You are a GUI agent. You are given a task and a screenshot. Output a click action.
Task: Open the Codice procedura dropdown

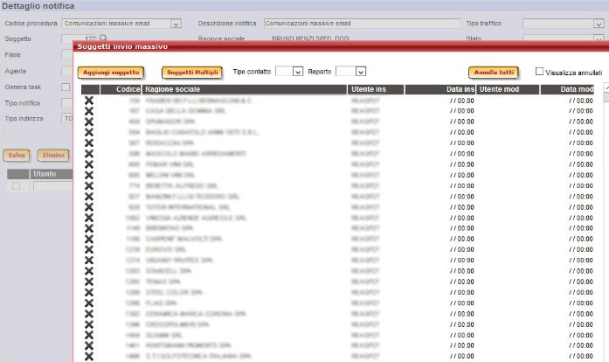click(176, 24)
